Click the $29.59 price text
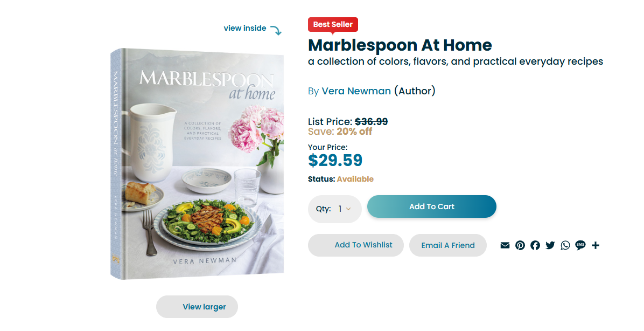Image resolution: width=644 pixels, height=331 pixels. (335, 160)
